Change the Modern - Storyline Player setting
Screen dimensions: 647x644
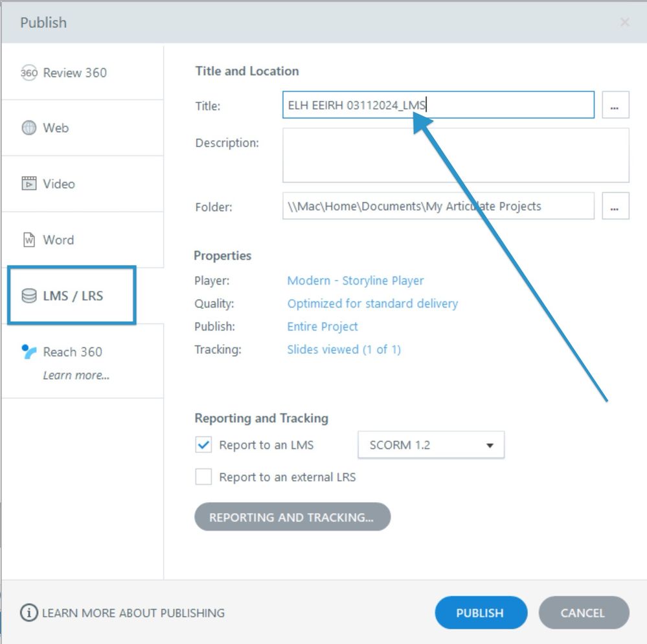click(356, 281)
